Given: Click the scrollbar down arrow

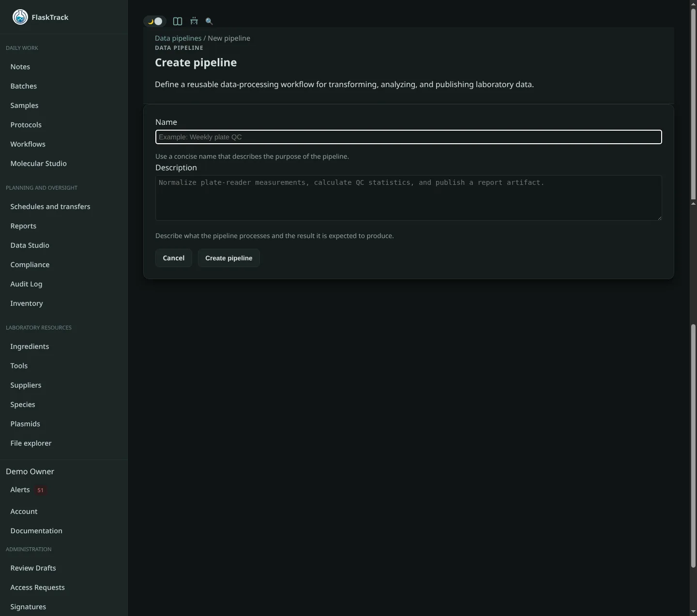Looking at the screenshot, I should 693,612.
